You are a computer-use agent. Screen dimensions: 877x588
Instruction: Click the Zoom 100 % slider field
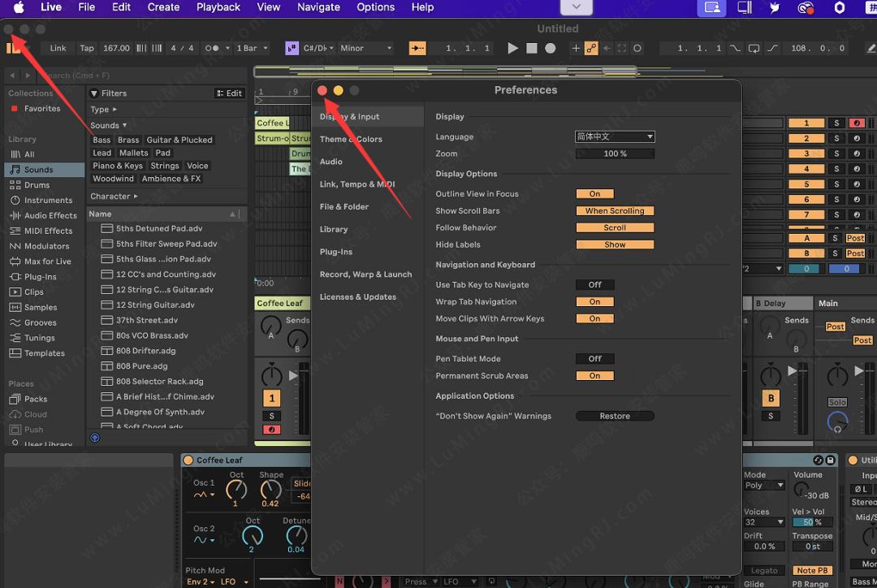[x=615, y=153]
